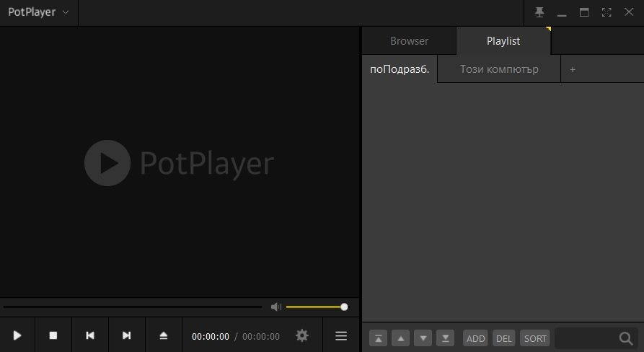Skip to the next track
Image resolution: width=644 pixels, height=352 pixels.
point(127,335)
